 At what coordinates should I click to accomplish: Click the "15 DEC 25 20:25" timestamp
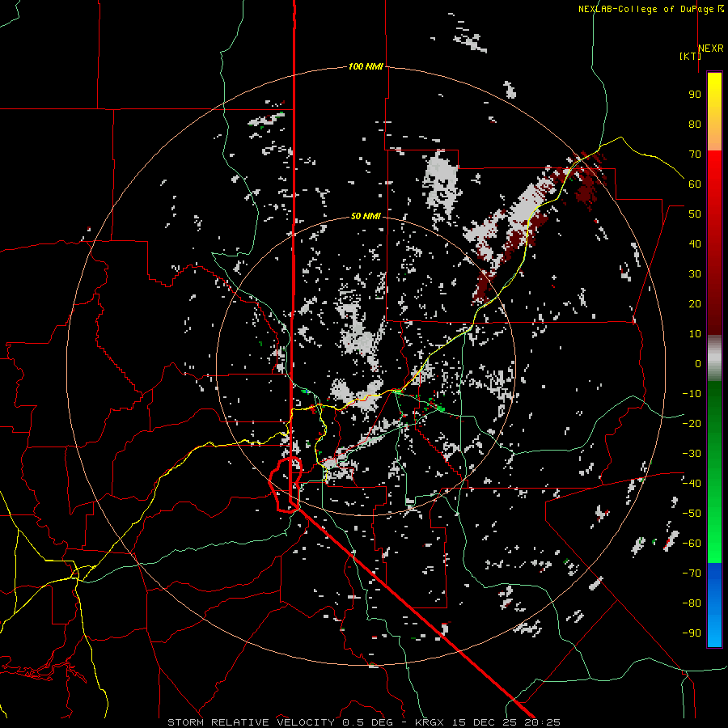506,722
